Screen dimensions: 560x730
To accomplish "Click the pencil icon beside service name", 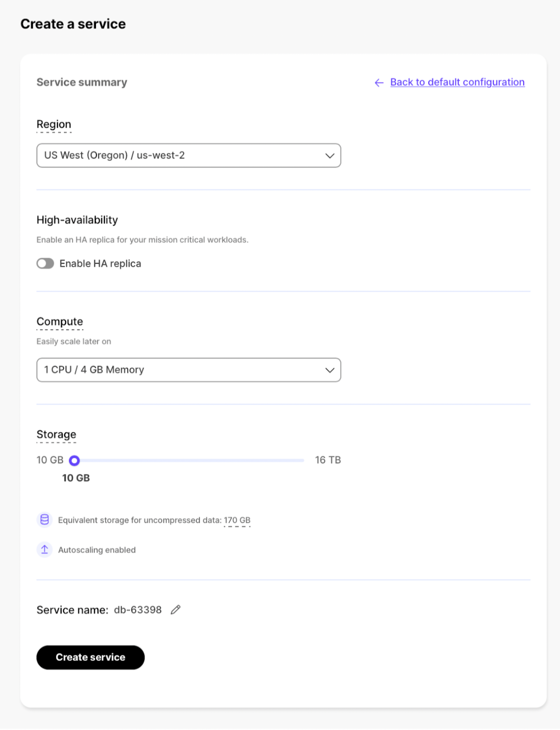I will (175, 610).
